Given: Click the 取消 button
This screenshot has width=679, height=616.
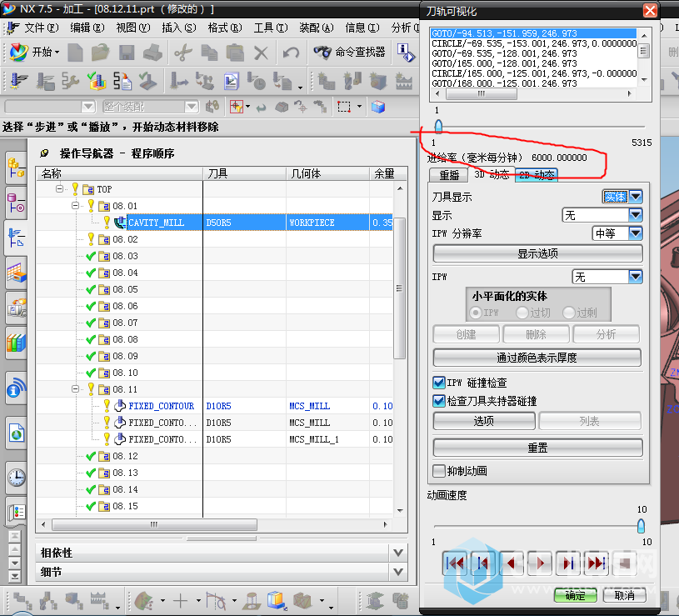Looking at the screenshot, I should coord(625,596).
